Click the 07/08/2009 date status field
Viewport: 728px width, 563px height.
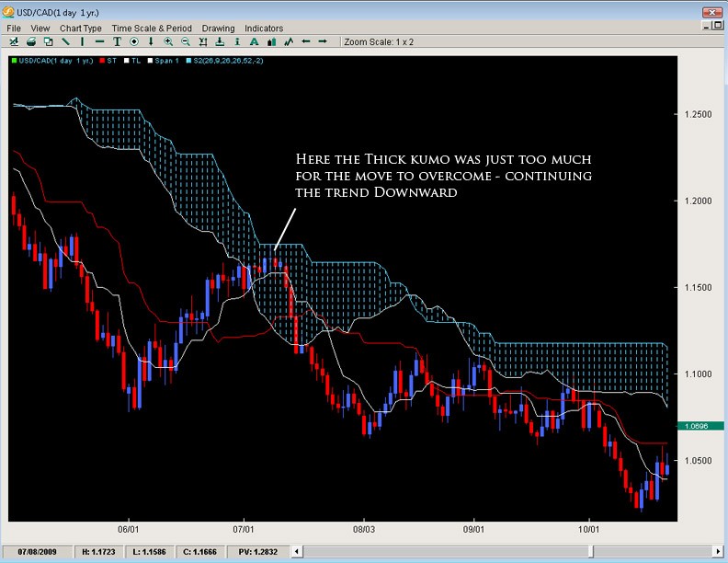point(37,552)
